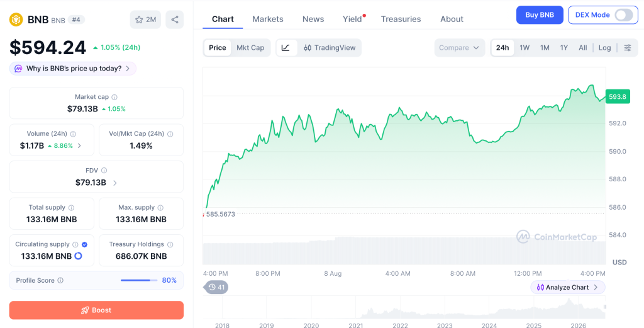Open chart settings sliders icon

628,48
